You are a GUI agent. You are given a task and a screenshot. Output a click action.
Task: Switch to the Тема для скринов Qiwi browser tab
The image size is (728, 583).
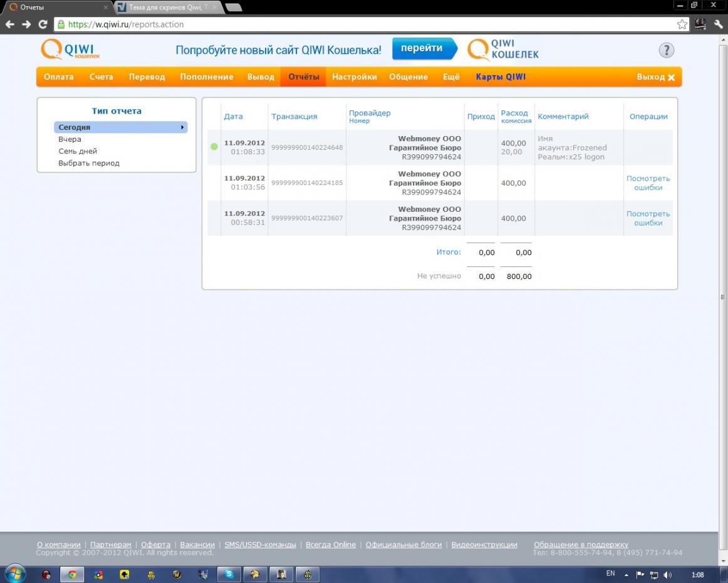coord(167,8)
